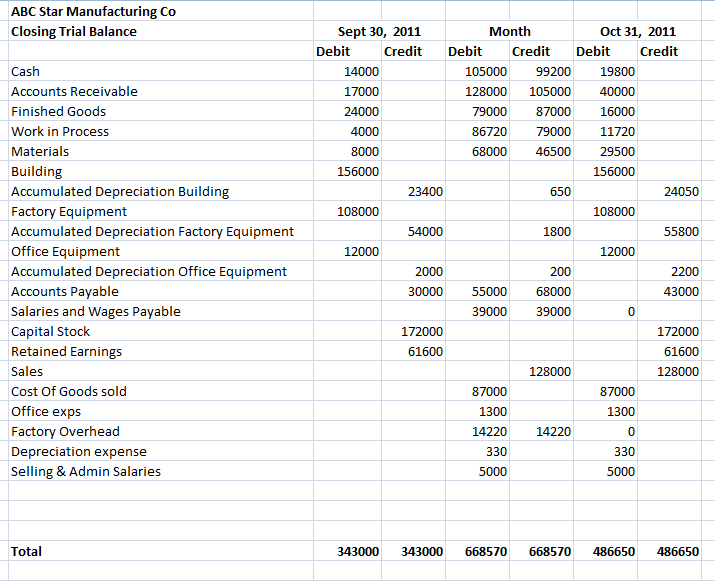Click Materials Oct 31 debit value 29500
This screenshot has height=581, width=715.
point(615,151)
